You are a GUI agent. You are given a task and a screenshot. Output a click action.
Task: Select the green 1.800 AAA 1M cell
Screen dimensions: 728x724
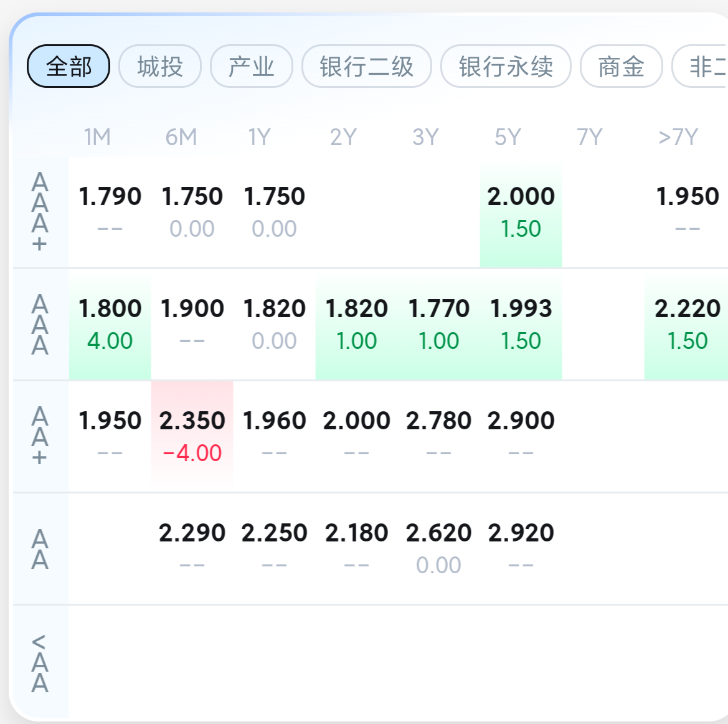click(110, 324)
